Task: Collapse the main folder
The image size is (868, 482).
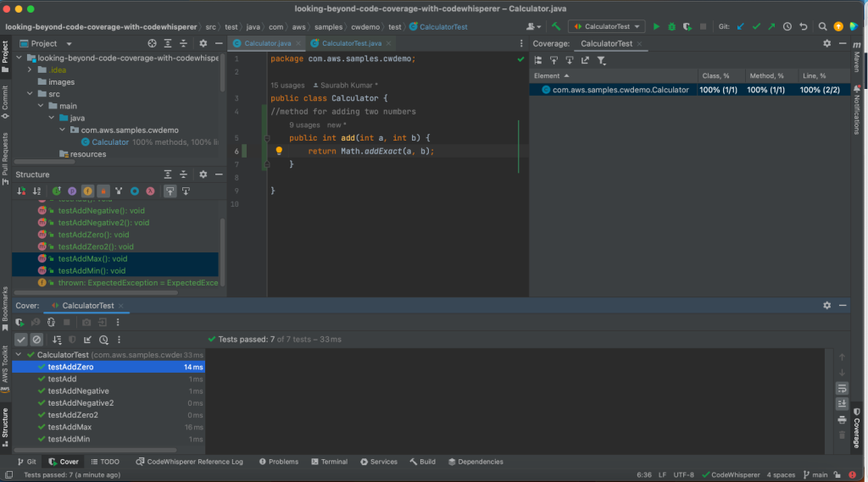Action: pyautogui.click(x=41, y=106)
